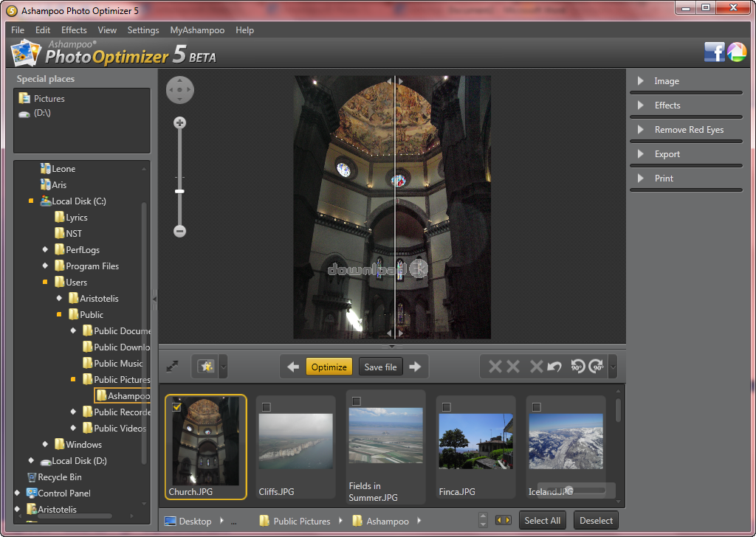756x537 pixels.
Task: Click the pan navigation pad
Action: pyautogui.click(x=180, y=89)
